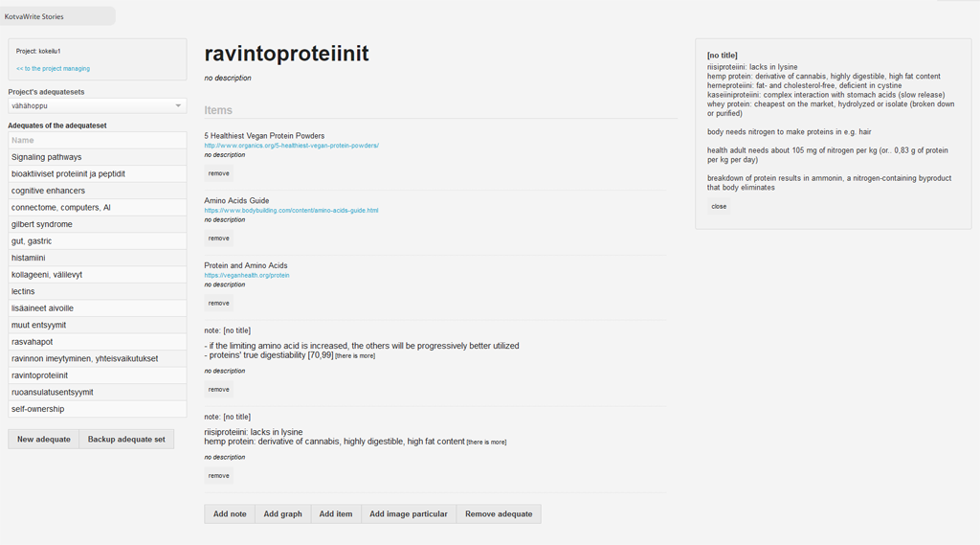
Task: Focus the Name filter input field
Action: 97,140
